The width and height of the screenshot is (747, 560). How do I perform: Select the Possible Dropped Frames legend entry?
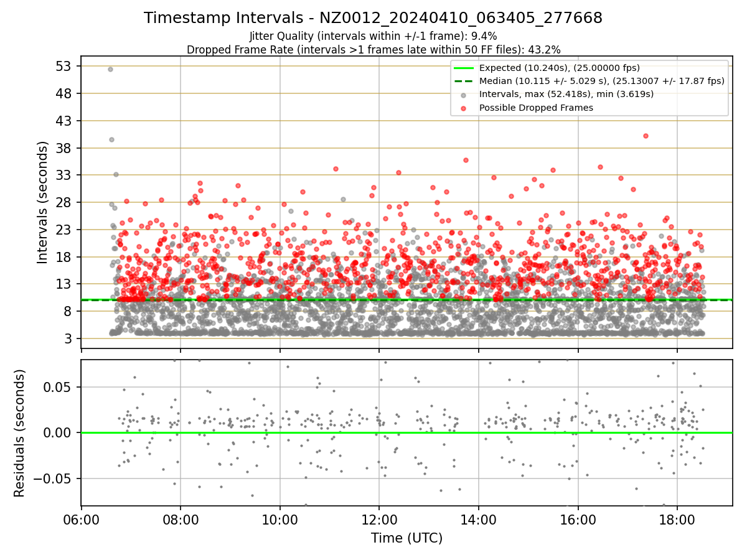[536, 108]
